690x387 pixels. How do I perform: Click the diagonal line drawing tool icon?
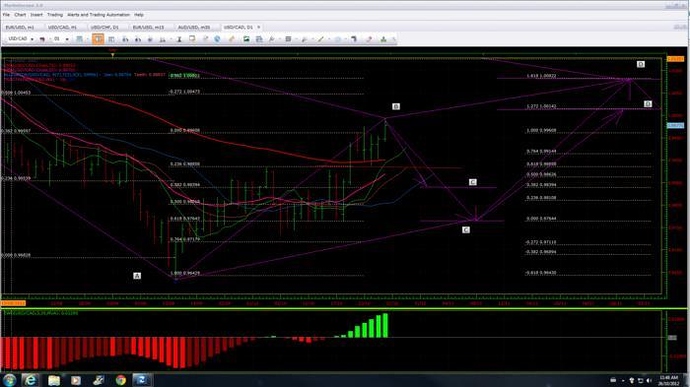point(321,39)
